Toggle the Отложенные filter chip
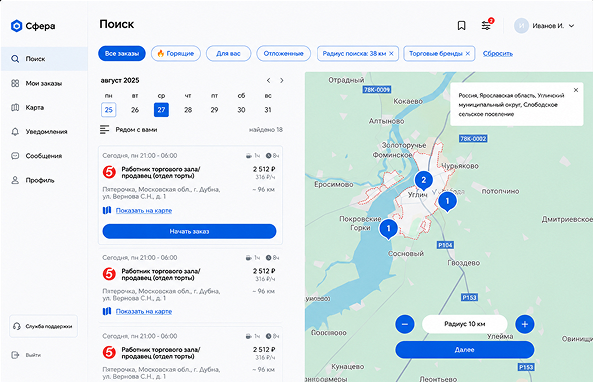The width and height of the screenshot is (593, 382). pyautogui.click(x=284, y=53)
